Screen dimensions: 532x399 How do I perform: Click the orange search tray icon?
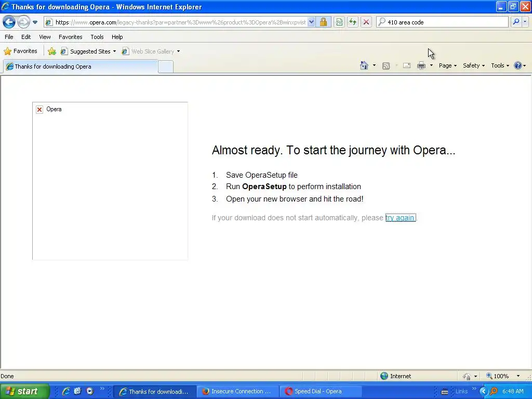coord(494,392)
